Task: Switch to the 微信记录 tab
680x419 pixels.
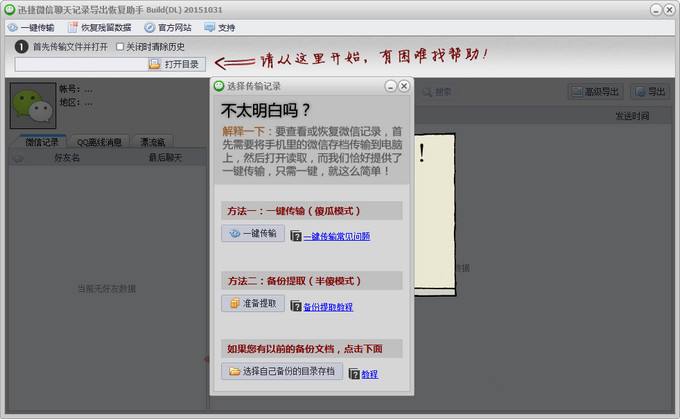Action: pos(42,142)
